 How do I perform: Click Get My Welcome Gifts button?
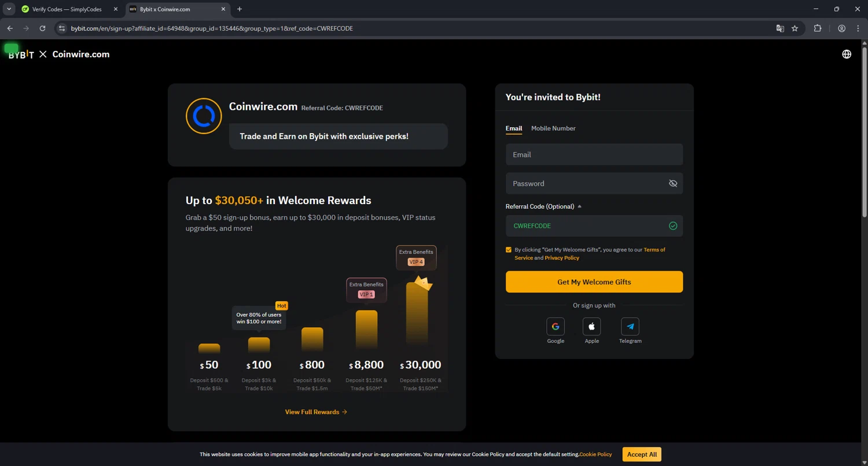(x=594, y=282)
